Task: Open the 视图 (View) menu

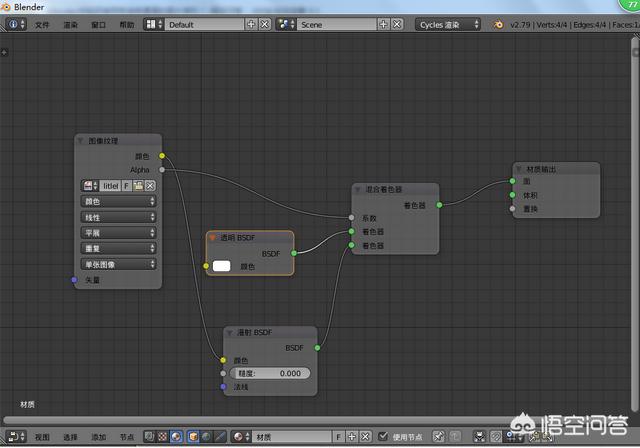Action: pos(42,437)
